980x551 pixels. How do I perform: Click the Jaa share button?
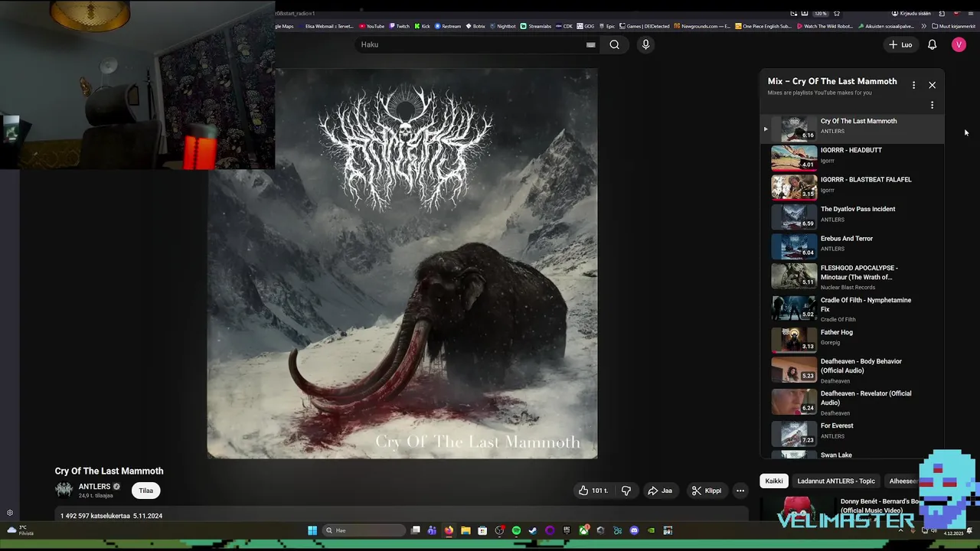[660, 491]
